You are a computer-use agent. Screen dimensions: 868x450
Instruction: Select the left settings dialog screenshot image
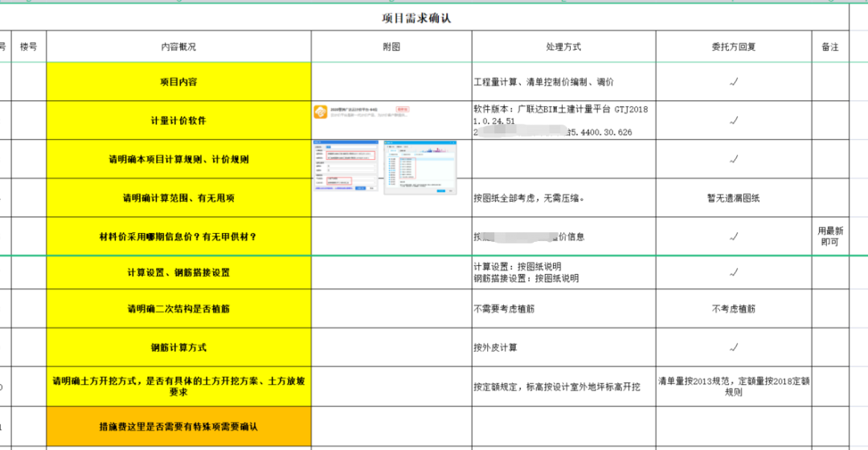345,166
